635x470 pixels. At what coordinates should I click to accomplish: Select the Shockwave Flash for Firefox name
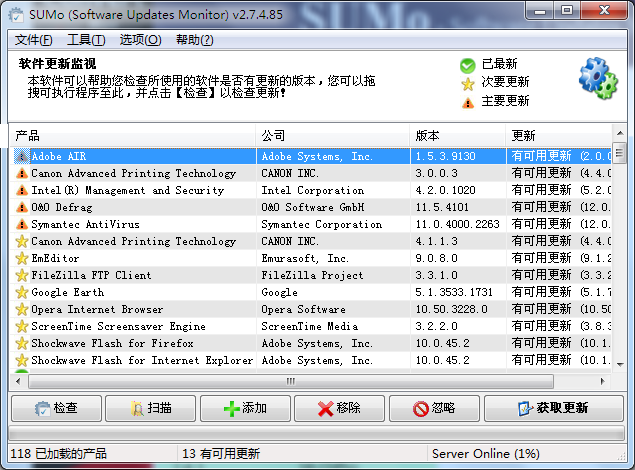coord(112,343)
